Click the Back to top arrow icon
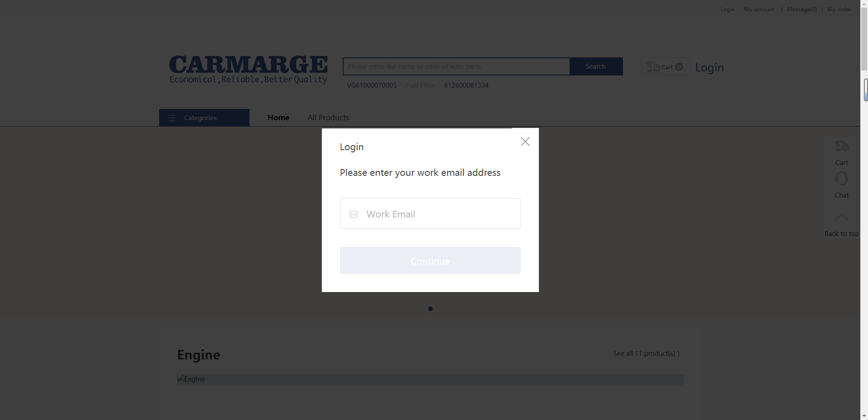The width and height of the screenshot is (868, 420). coord(841,217)
